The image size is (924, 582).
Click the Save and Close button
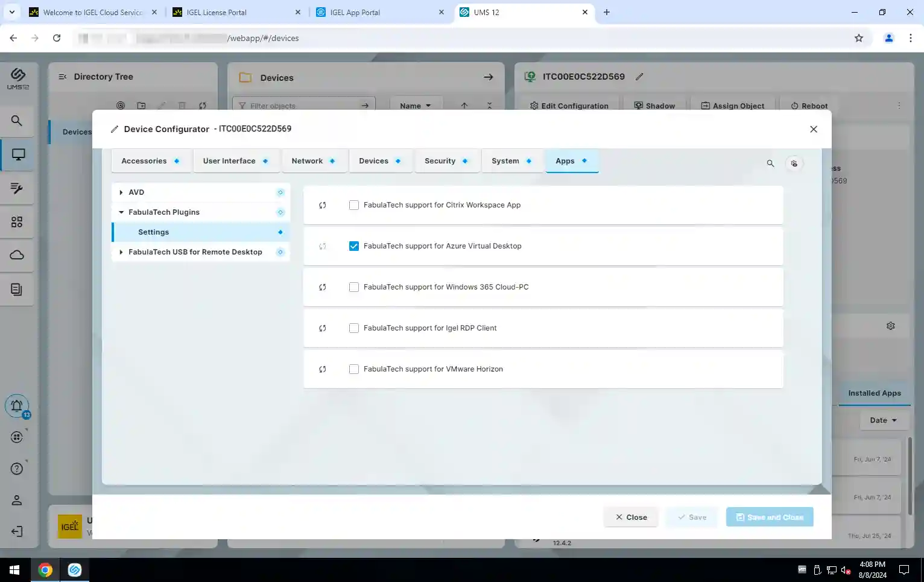pyautogui.click(x=770, y=517)
